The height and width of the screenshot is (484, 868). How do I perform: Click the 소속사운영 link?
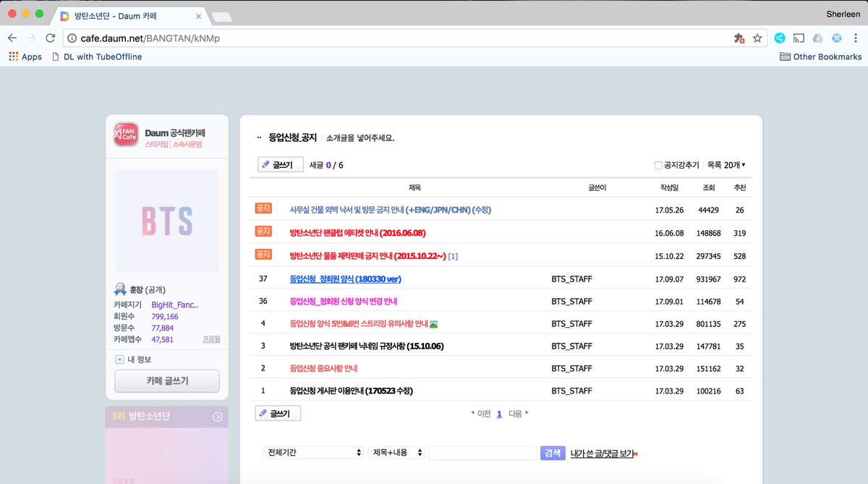click(x=187, y=144)
